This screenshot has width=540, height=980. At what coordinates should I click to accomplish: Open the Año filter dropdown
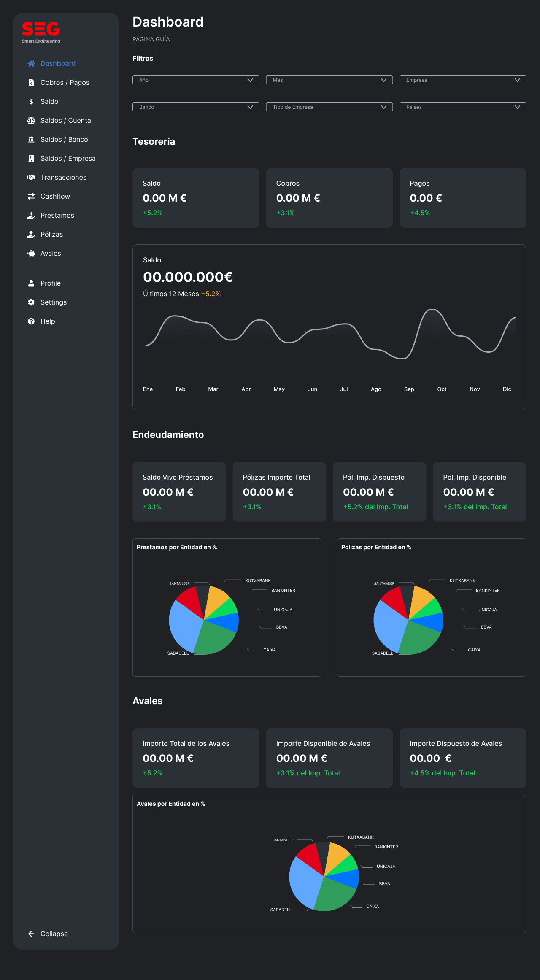[x=196, y=80]
